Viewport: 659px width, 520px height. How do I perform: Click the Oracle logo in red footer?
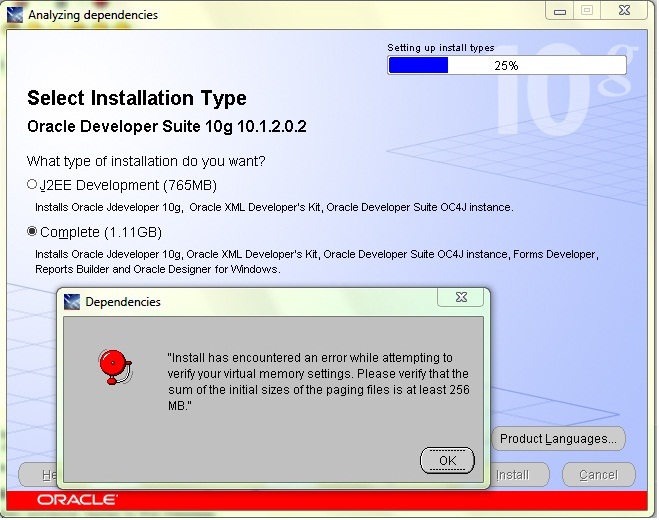pyautogui.click(x=77, y=499)
